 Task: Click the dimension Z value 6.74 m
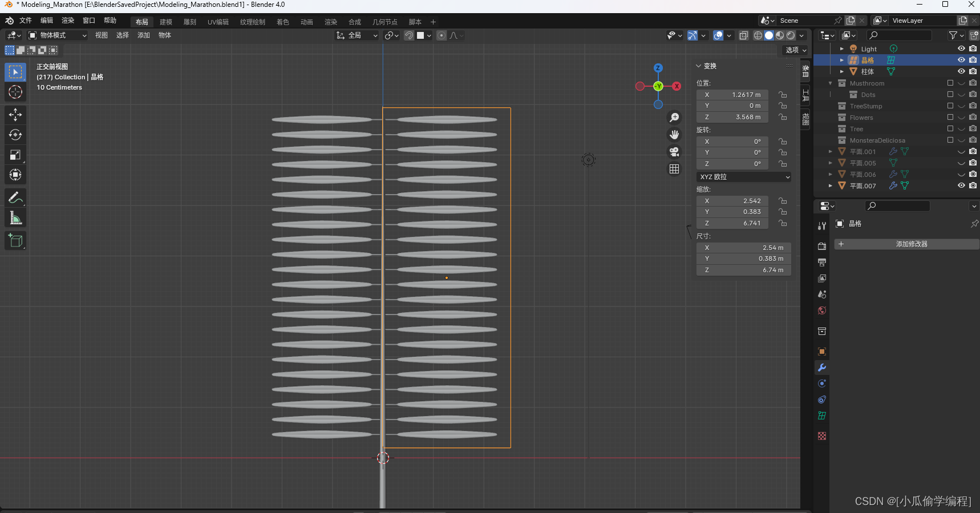click(744, 270)
